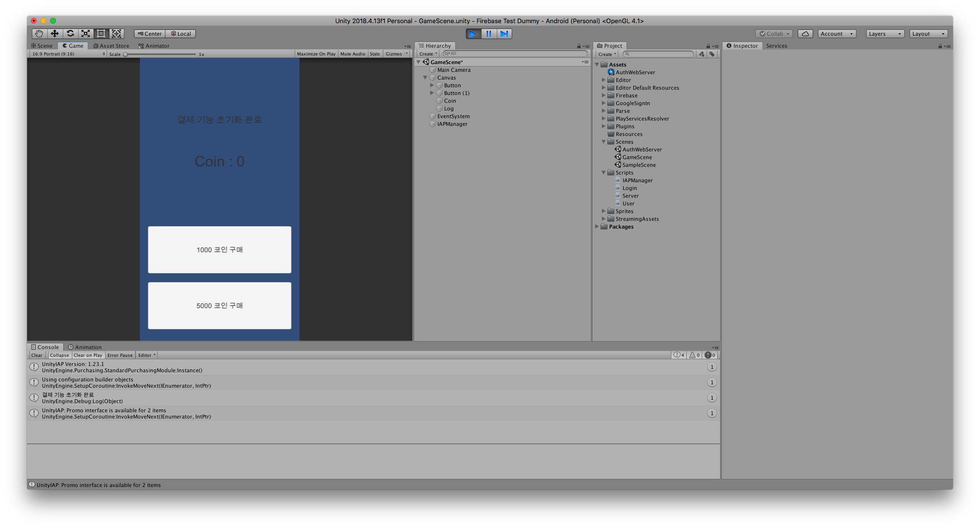Image resolution: width=980 pixels, height=528 pixels.
Task: Select the Rotate tool icon
Action: pyautogui.click(x=70, y=34)
